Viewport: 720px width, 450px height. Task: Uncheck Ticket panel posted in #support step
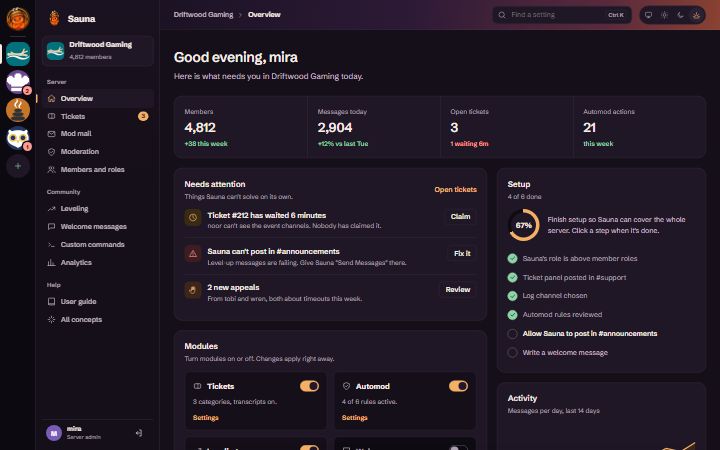(512, 277)
